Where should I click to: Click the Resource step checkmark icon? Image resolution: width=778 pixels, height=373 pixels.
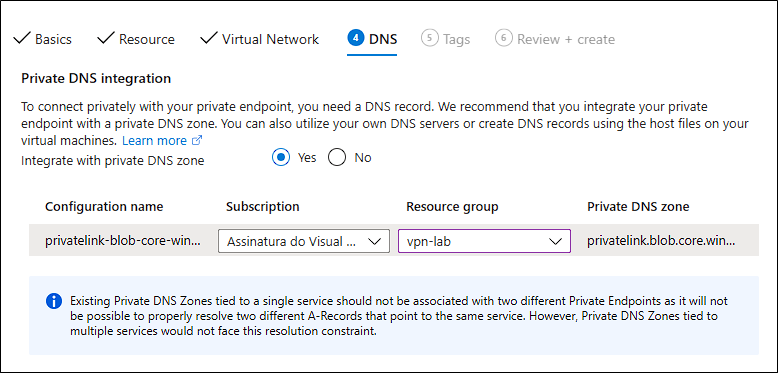[x=106, y=38]
